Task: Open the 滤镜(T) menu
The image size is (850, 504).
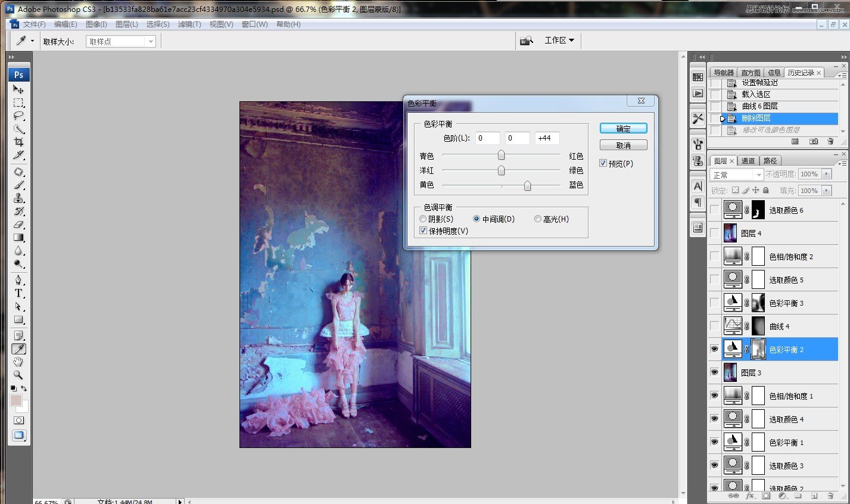Action: tap(189, 24)
